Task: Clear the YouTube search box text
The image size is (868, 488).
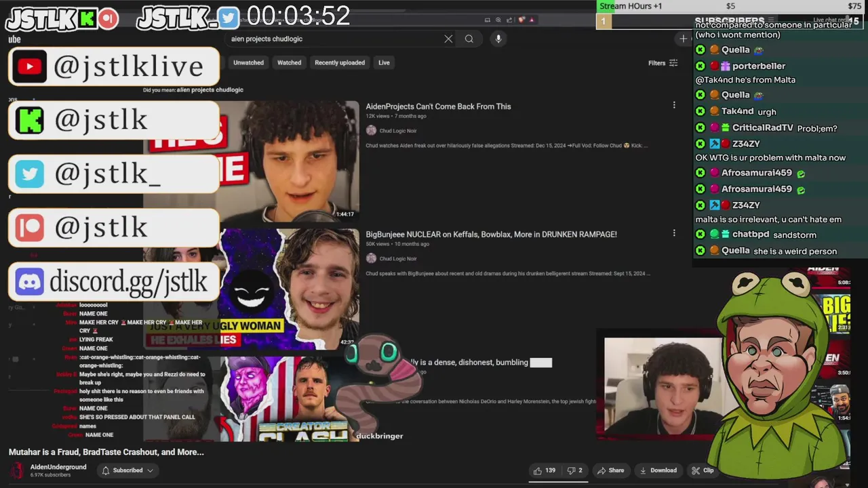Action: [x=448, y=39]
